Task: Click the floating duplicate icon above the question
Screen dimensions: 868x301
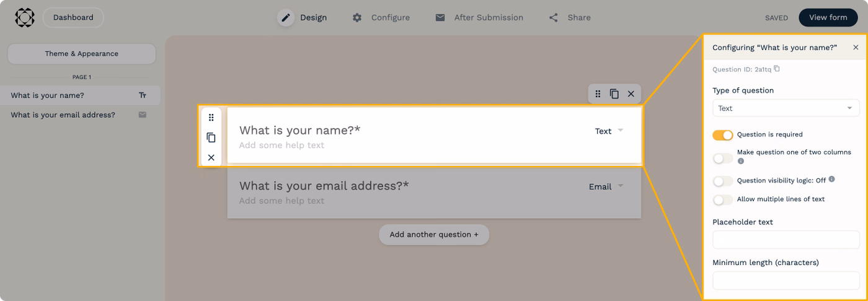Action: pos(614,94)
